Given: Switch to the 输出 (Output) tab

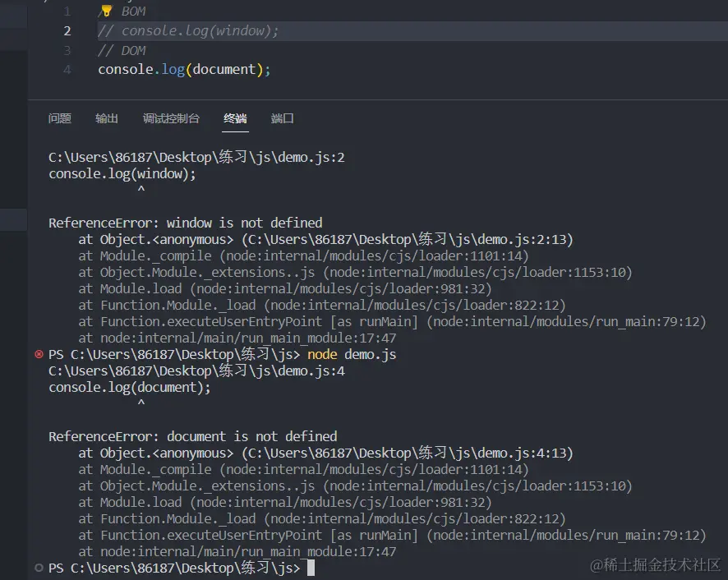Looking at the screenshot, I should [107, 118].
